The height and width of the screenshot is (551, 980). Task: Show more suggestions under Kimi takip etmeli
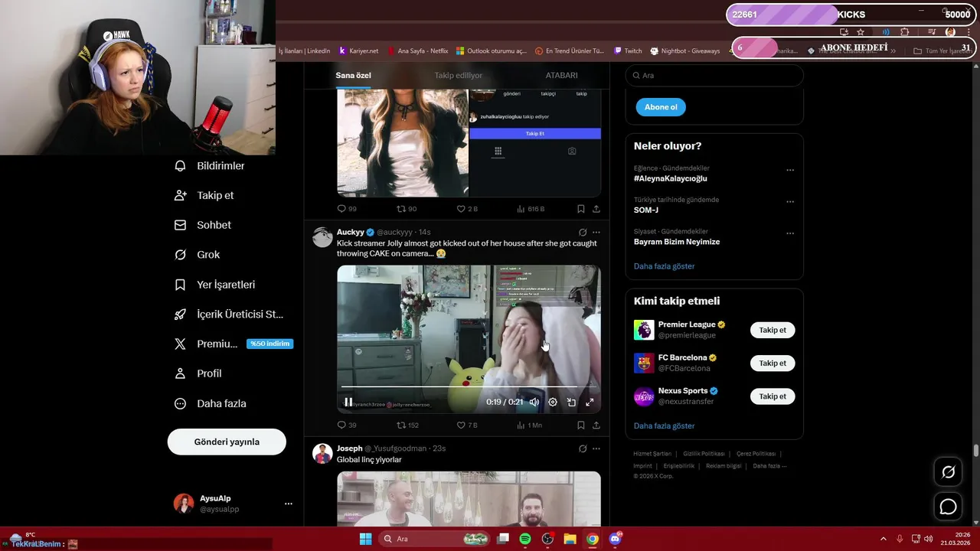[665, 425]
